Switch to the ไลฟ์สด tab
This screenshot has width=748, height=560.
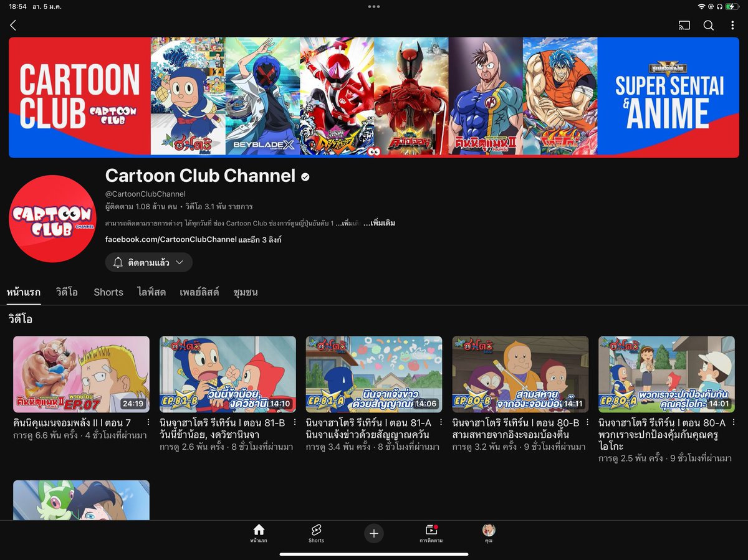[x=151, y=292]
